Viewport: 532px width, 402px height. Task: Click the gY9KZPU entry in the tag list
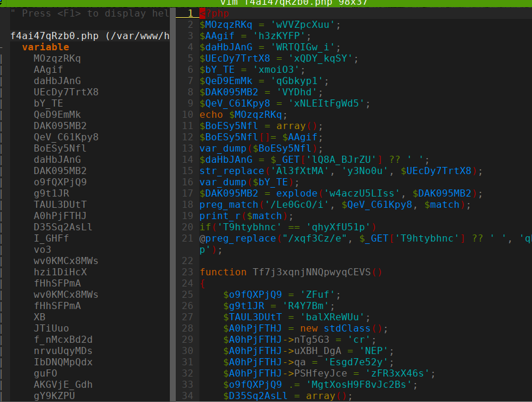54,396
